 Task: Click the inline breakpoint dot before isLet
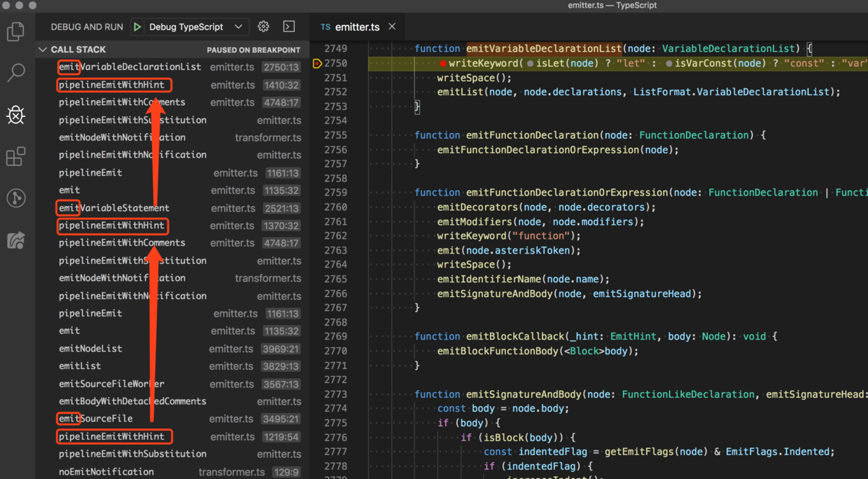530,64
